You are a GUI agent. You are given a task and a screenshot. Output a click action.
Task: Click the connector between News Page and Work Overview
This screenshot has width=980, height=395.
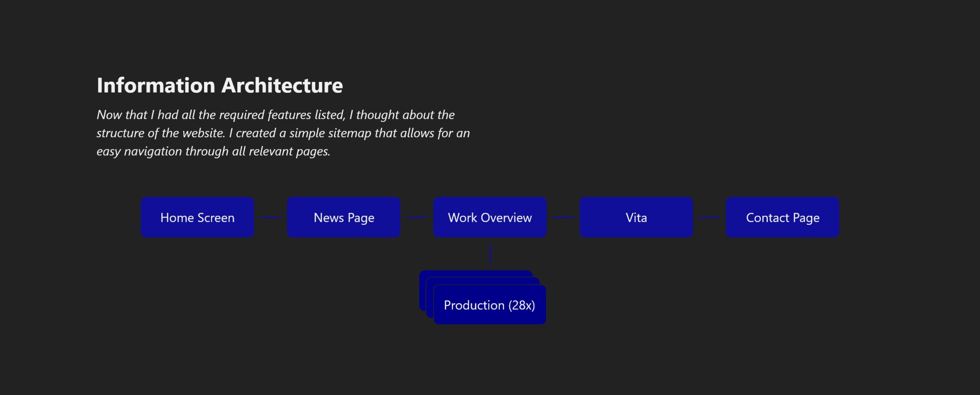pos(416,217)
